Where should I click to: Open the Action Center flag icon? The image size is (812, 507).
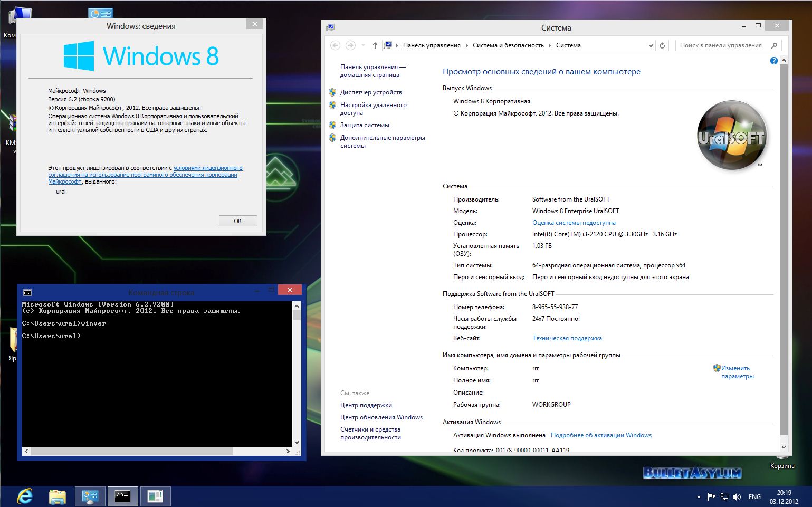[711, 496]
